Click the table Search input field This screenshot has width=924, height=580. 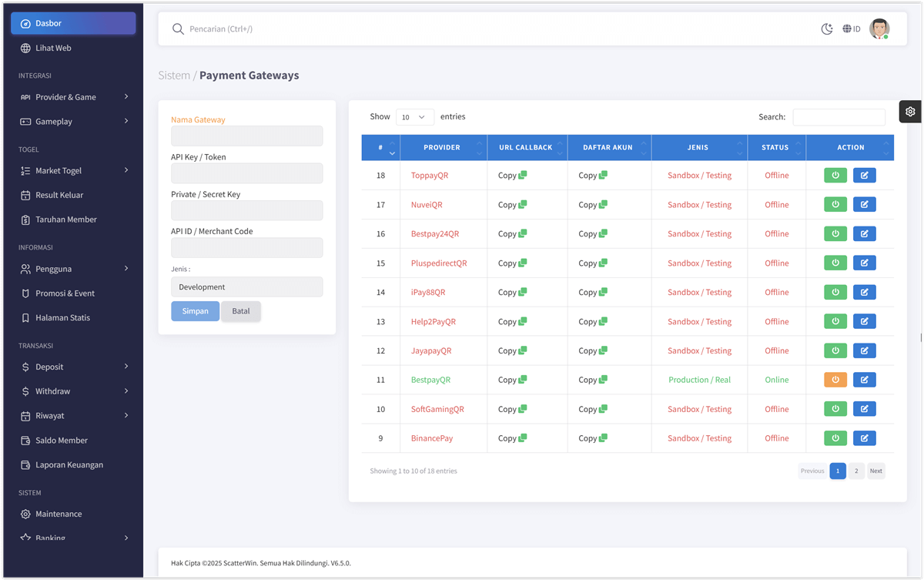pyautogui.click(x=839, y=117)
